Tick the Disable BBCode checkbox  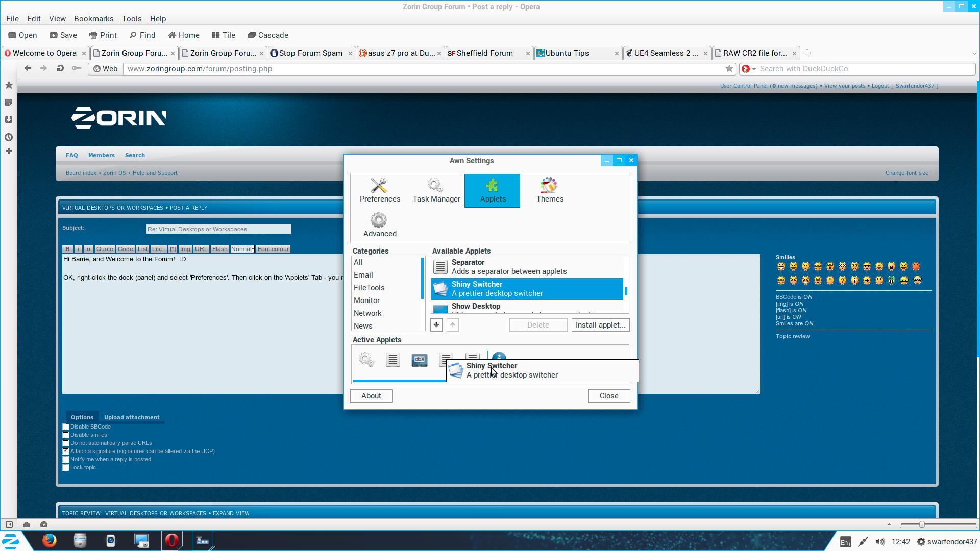coord(66,427)
